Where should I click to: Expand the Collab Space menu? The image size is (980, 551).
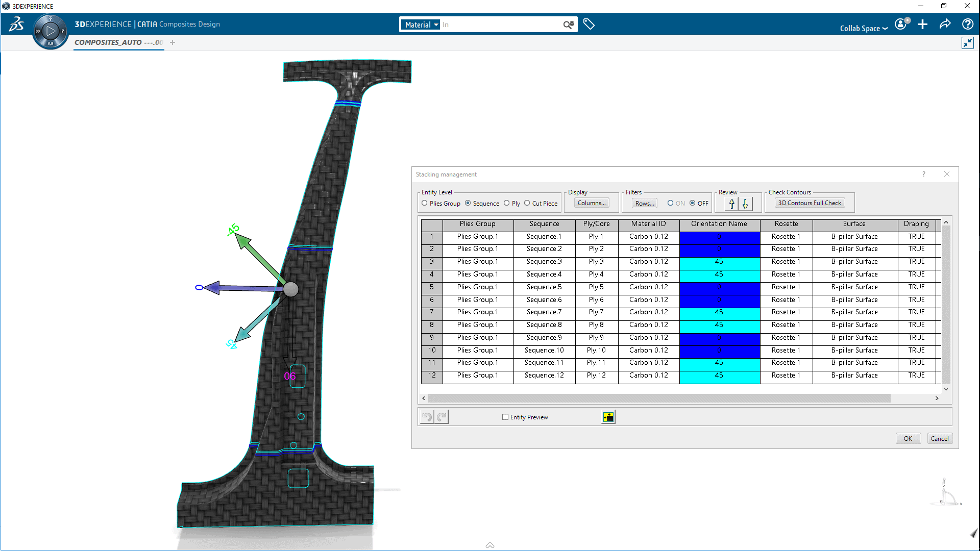(864, 28)
